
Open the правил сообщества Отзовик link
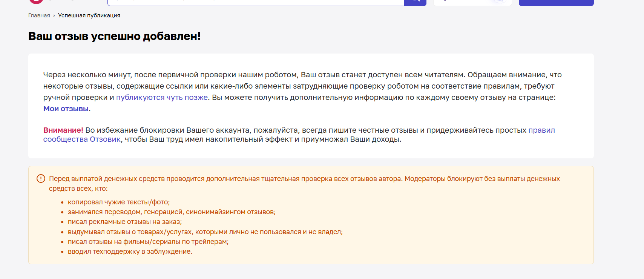[x=299, y=135]
